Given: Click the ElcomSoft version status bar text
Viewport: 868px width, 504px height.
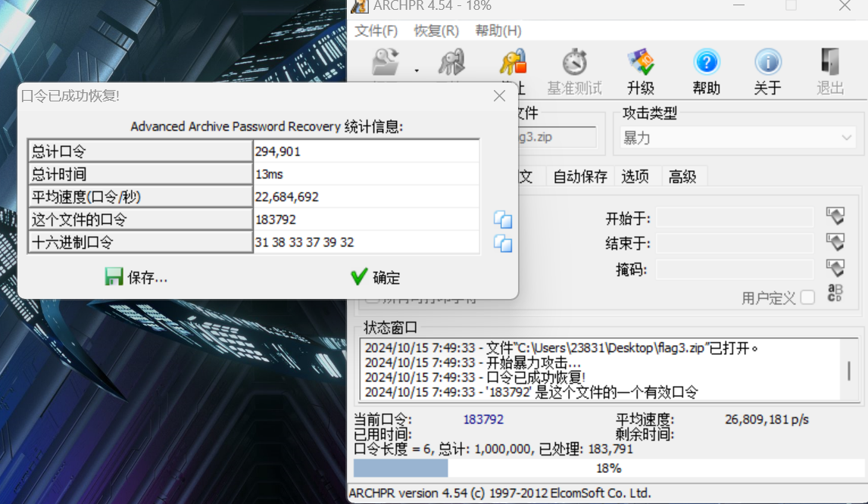Looking at the screenshot, I should click(x=500, y=493).
